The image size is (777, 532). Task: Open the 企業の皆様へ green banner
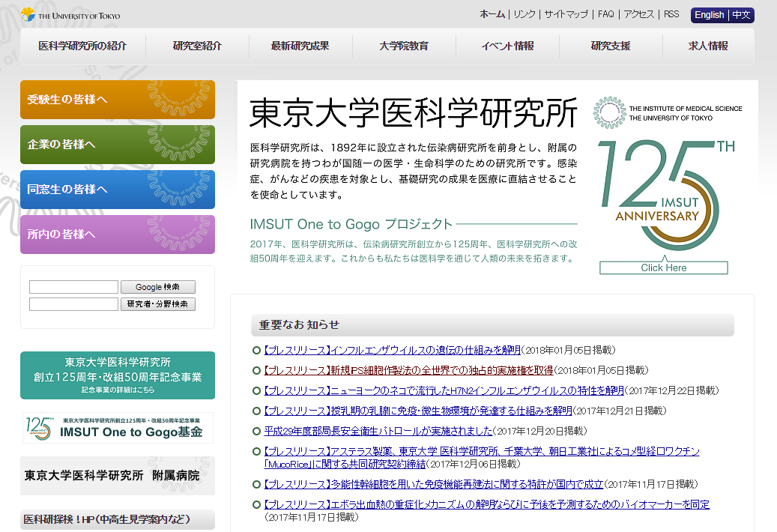118,145
